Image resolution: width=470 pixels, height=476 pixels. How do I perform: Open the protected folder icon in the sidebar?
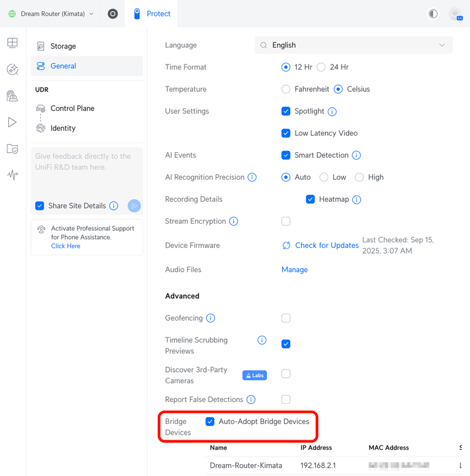click(x=13, y=149)
